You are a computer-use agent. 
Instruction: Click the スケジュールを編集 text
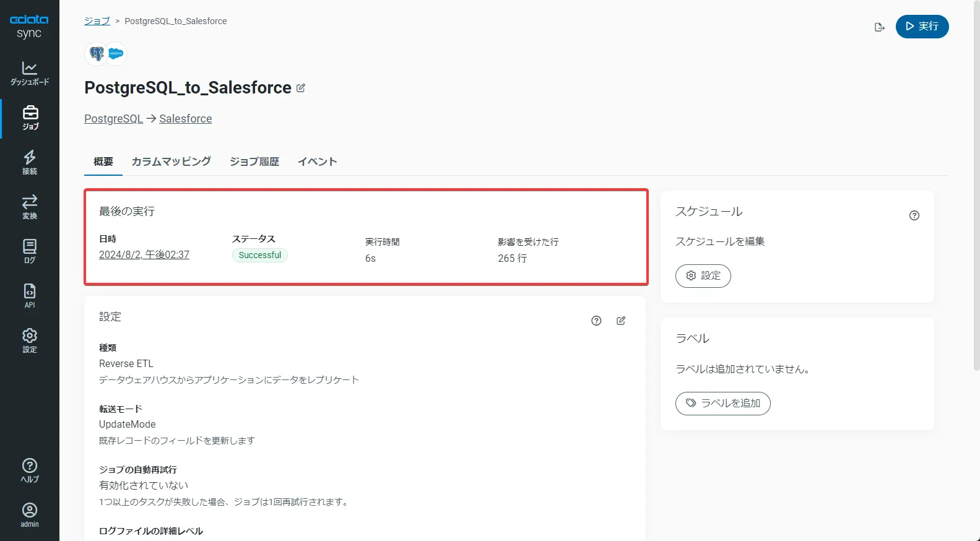(x=720, y=241)
